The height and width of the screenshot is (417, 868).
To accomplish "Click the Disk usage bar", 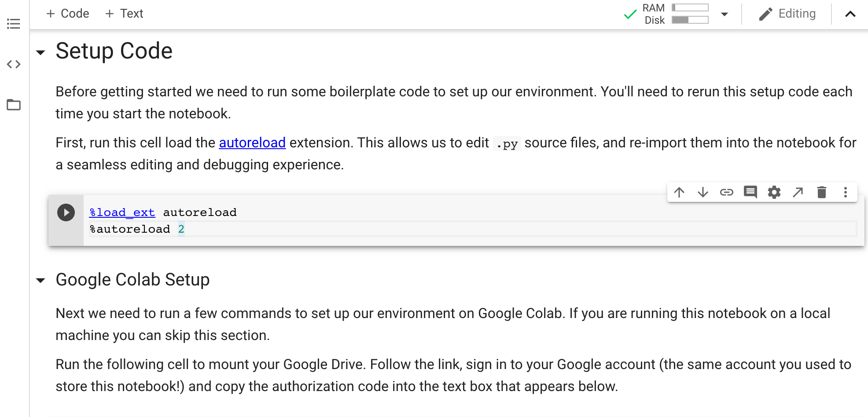I will coord(690,20).
